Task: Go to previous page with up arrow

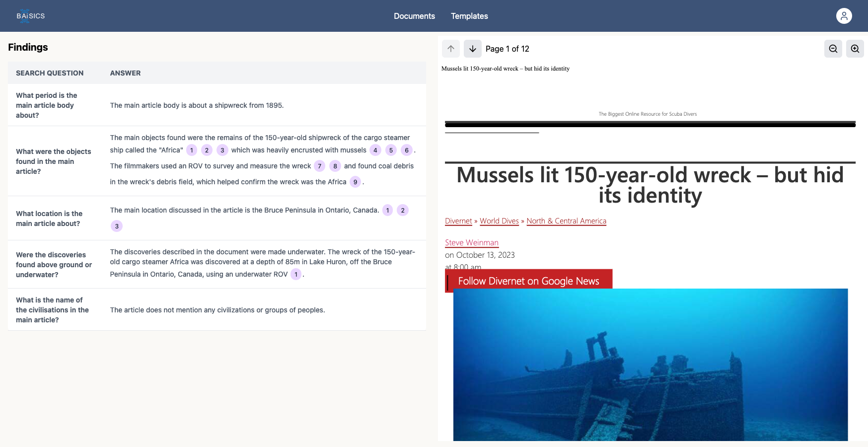Action: coord(450,49)
